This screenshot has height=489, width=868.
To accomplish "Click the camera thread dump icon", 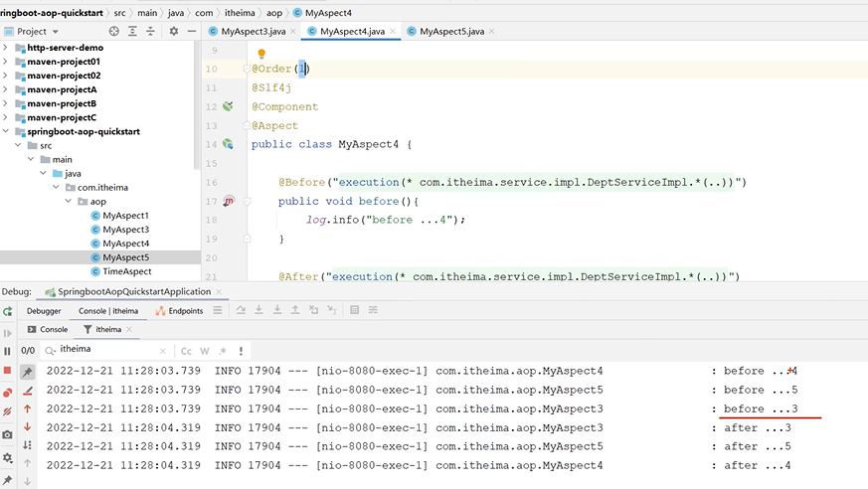I will (x=7, y=434).
